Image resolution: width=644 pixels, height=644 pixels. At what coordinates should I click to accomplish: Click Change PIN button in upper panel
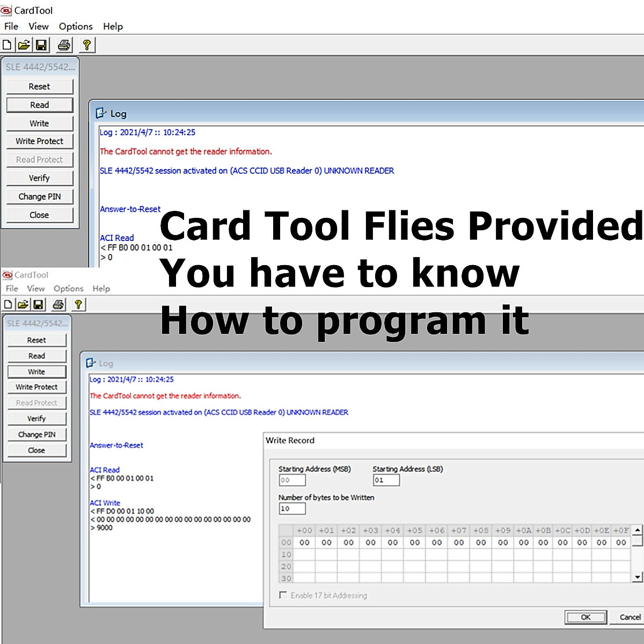39,196
